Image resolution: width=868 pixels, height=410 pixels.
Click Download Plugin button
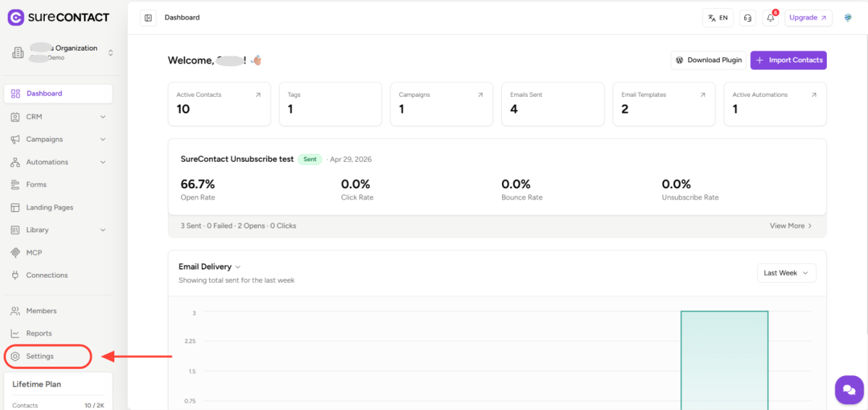pyautogui.click(x=708, y=60)
